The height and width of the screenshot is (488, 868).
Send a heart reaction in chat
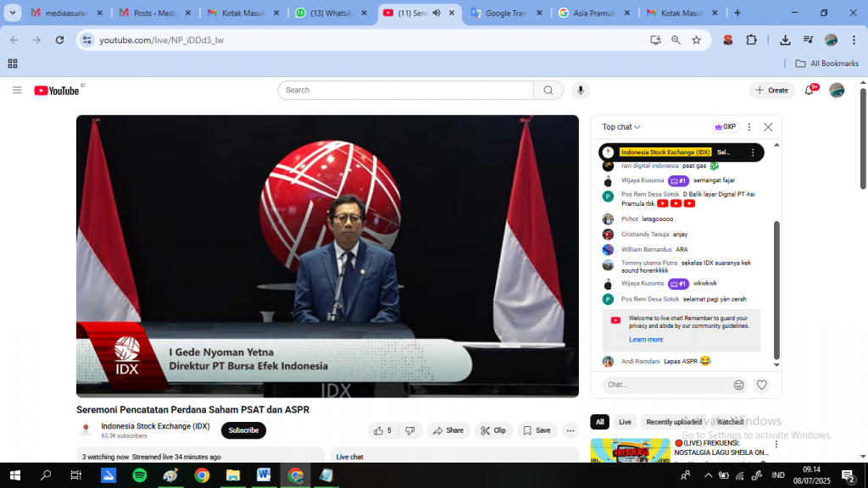pos(762,385)
